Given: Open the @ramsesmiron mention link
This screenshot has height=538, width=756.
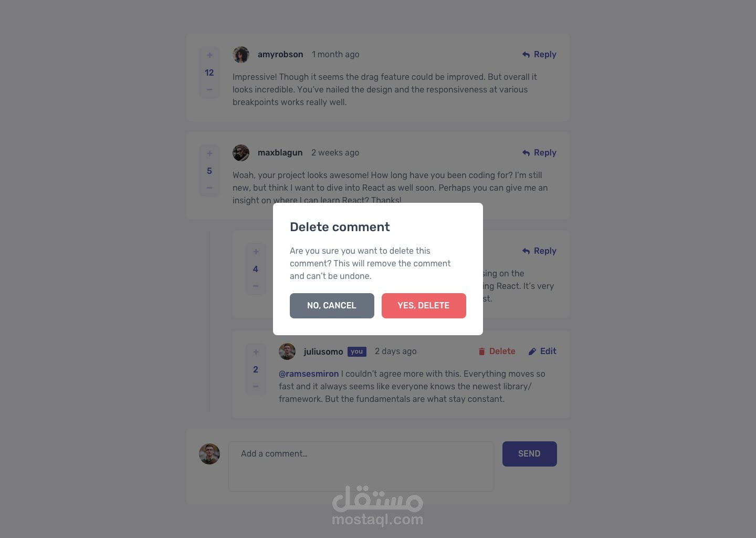Looking at the screenshot, I should (309, 374).
